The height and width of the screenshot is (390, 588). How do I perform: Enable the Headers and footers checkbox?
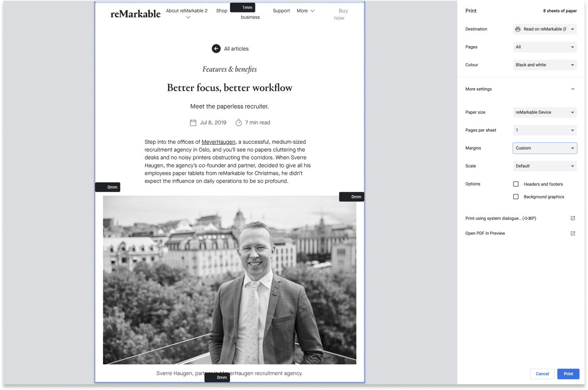[516, 184]
